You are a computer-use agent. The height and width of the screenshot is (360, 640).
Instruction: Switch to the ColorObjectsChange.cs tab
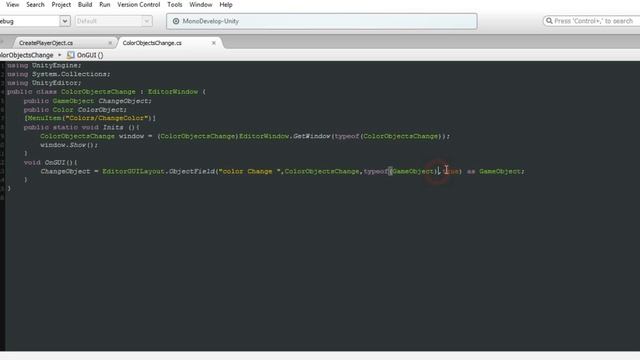pos(152,43)
